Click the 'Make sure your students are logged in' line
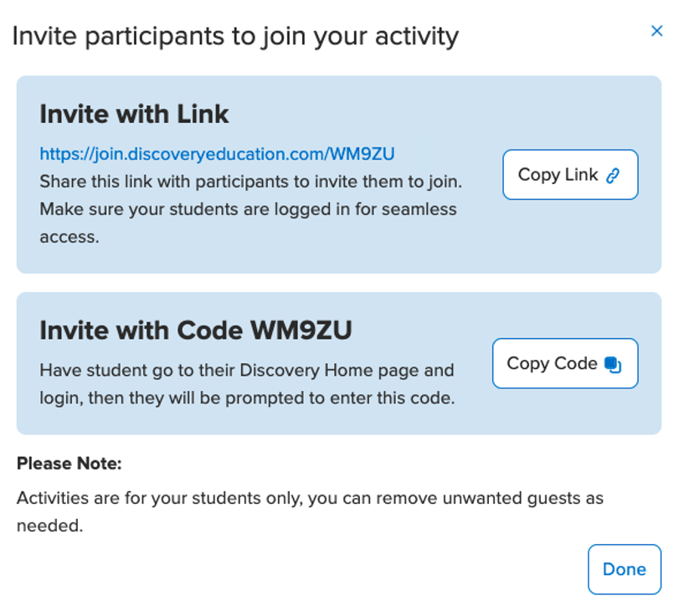This screenshot has height=616, width=679. (x=248, y=209)
